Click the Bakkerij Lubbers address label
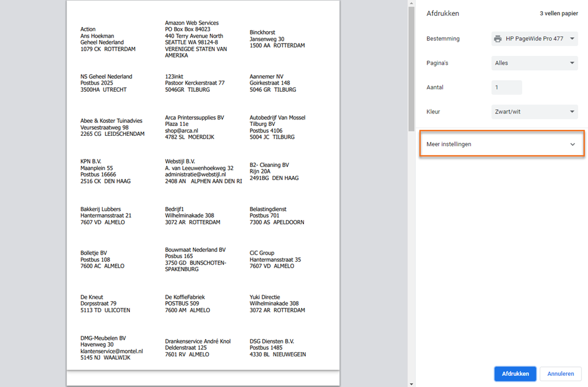 point(106,216)
